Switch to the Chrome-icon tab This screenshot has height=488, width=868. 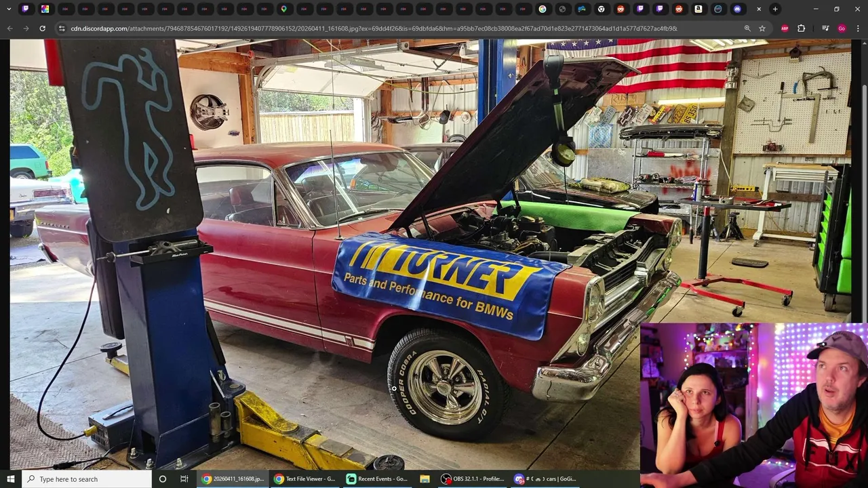point(601,9)
